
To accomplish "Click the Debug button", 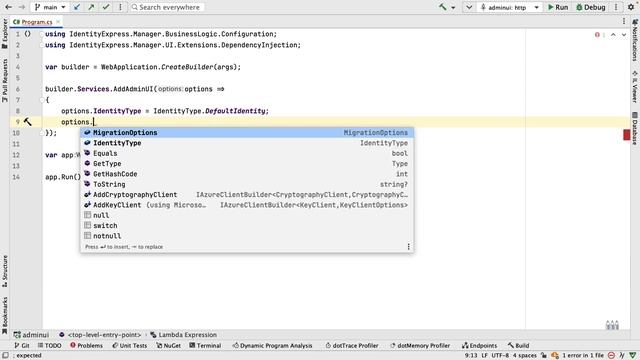I will (x=591, y=7).
